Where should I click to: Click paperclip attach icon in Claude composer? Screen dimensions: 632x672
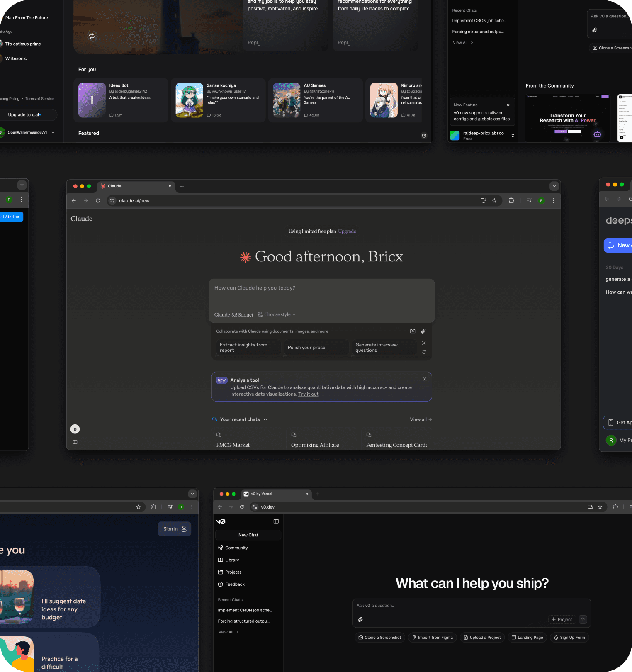423,331
